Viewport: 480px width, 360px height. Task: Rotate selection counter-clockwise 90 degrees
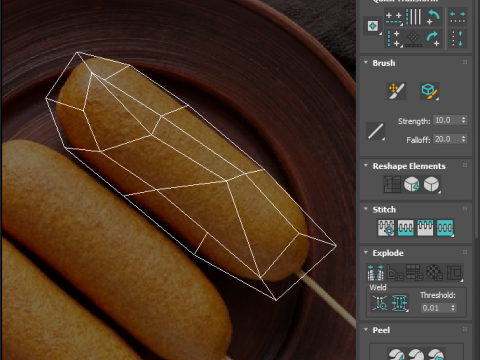tap(433, 17)
